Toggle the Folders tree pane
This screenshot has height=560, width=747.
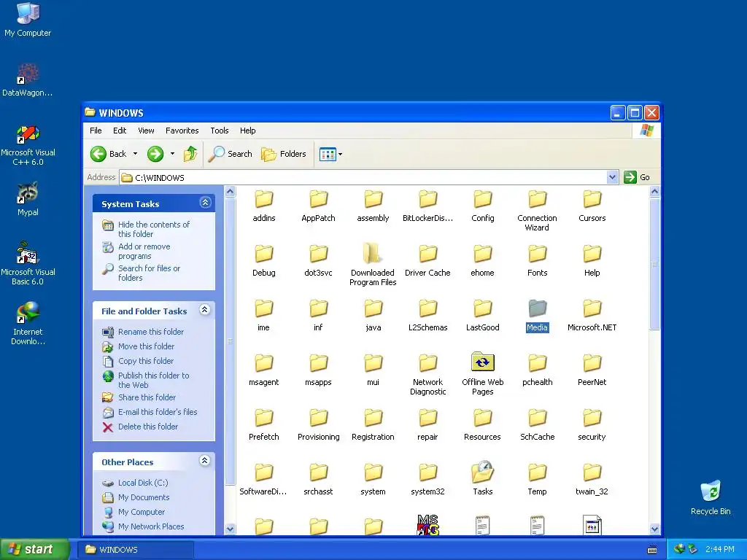284,154
